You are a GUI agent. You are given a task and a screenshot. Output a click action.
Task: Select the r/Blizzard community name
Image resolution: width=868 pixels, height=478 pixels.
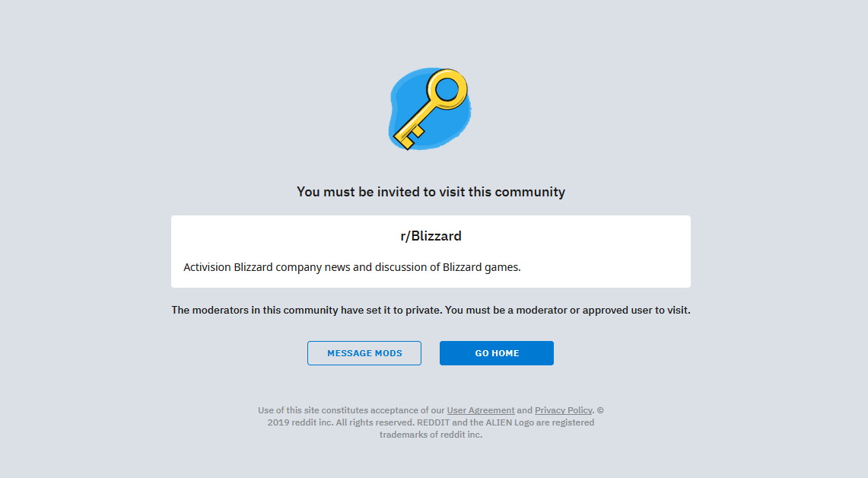[431, 236]
